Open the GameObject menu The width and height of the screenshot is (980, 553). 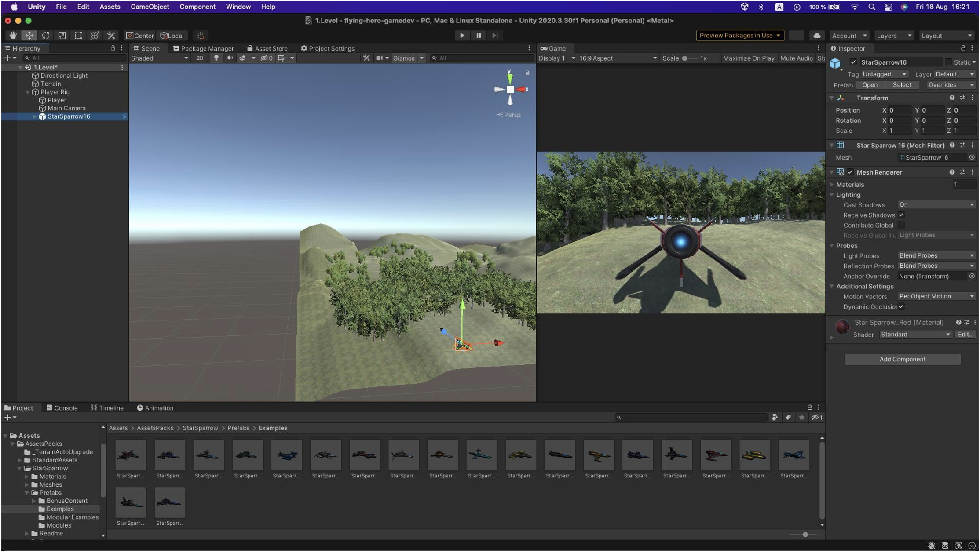pos(150,7)
